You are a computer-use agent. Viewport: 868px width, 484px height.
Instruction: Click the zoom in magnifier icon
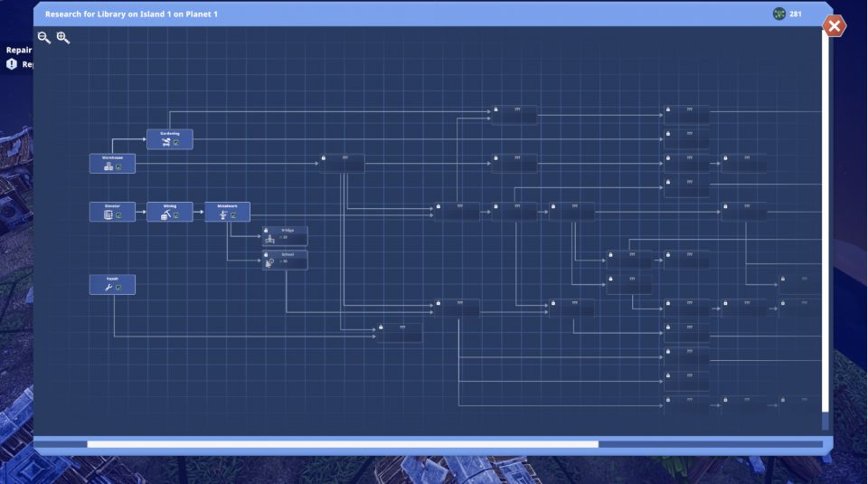63,38
